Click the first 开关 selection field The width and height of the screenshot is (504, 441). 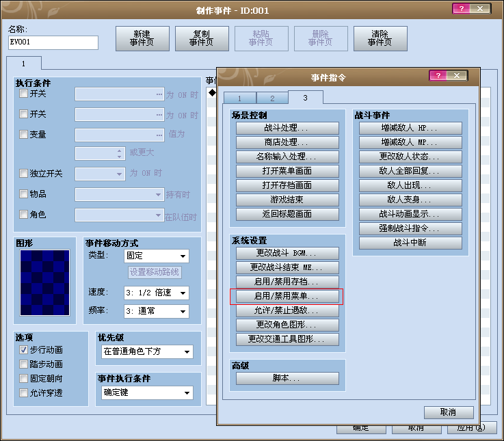[x=120, y=94]
